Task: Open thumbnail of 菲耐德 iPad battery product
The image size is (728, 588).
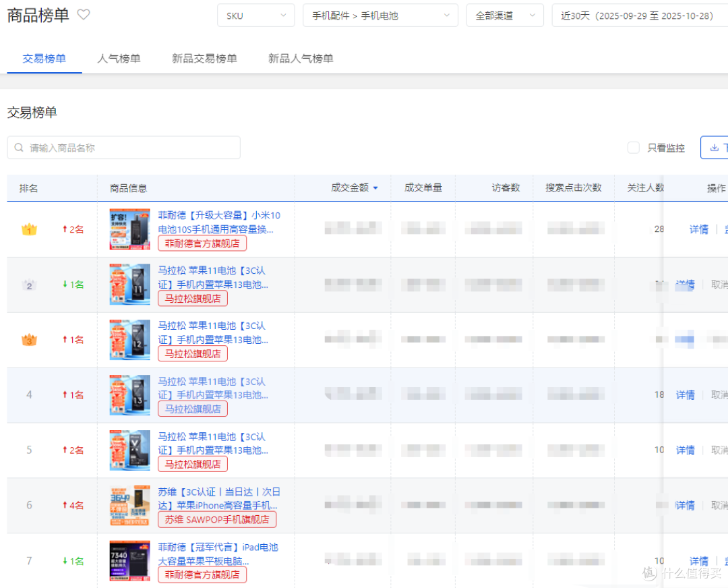Action: (x=129, y=560)
